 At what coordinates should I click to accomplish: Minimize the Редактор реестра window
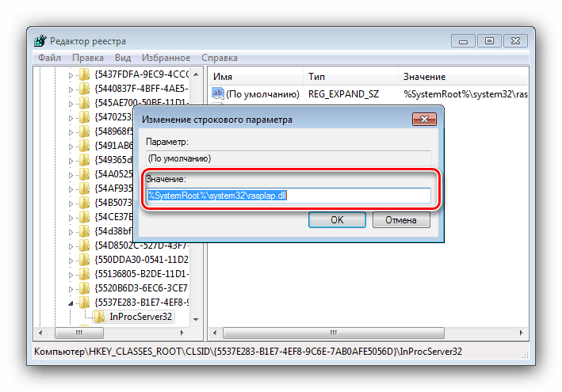click(x=463, y=41)
